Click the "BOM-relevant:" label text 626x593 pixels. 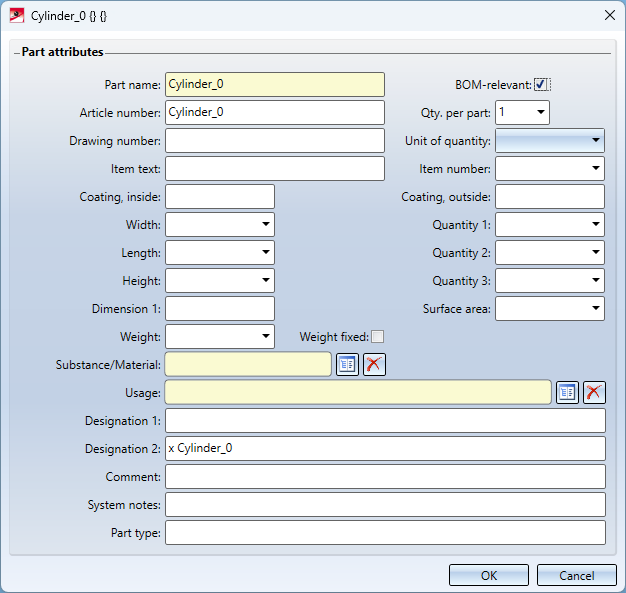coord(493,85)
